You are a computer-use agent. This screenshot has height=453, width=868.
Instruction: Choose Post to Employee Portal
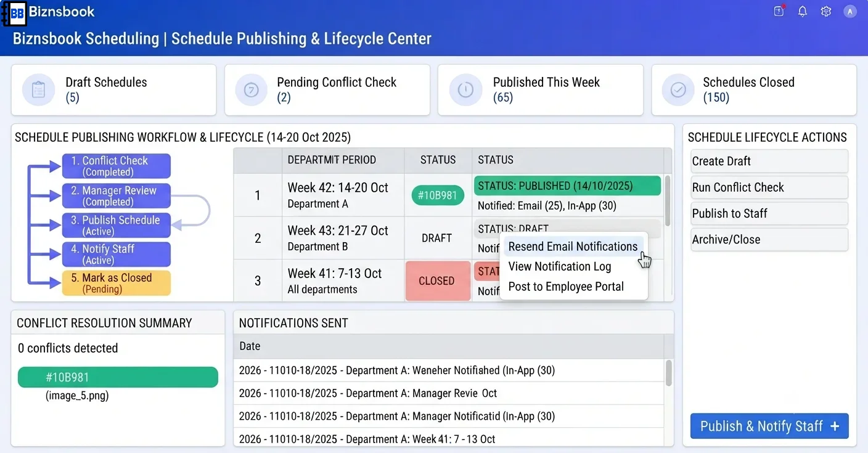566,287
